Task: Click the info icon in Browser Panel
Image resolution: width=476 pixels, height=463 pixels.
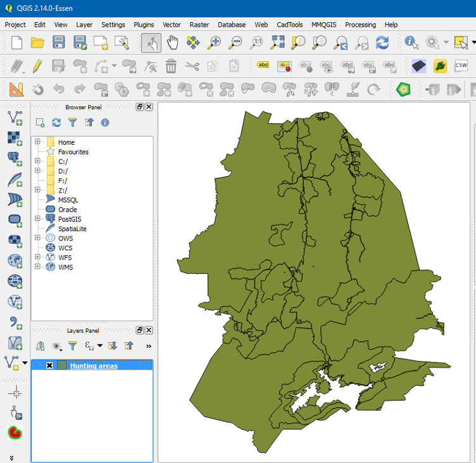Action: click(x=105, y=123)
